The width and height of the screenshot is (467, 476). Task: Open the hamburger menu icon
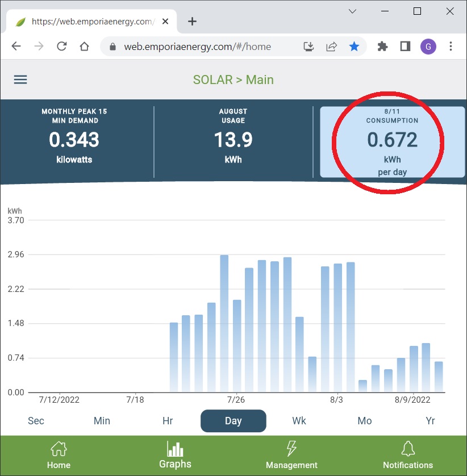pyautogui.click(x=20, y=80)
